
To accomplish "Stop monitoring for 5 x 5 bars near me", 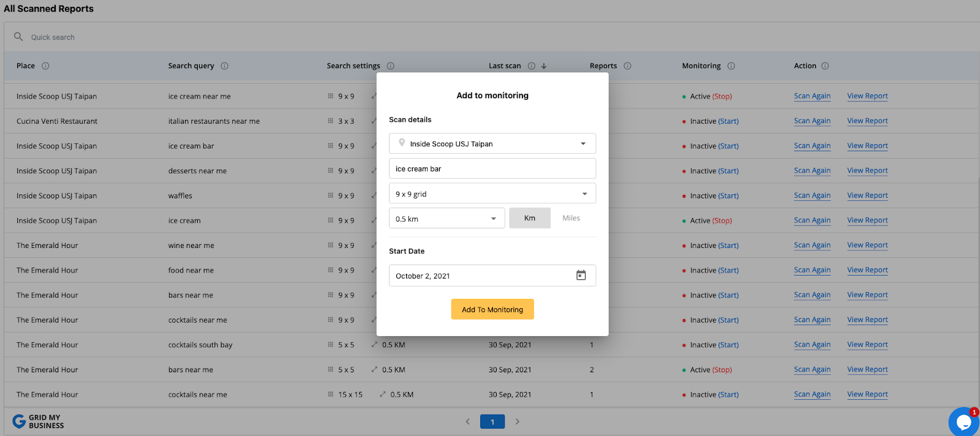I will point(722,370).
